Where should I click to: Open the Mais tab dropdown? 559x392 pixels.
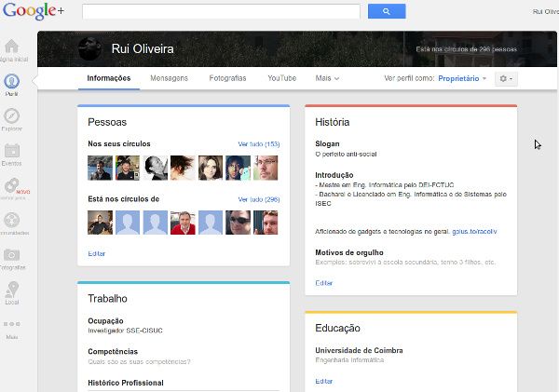(x=327, y=78)
